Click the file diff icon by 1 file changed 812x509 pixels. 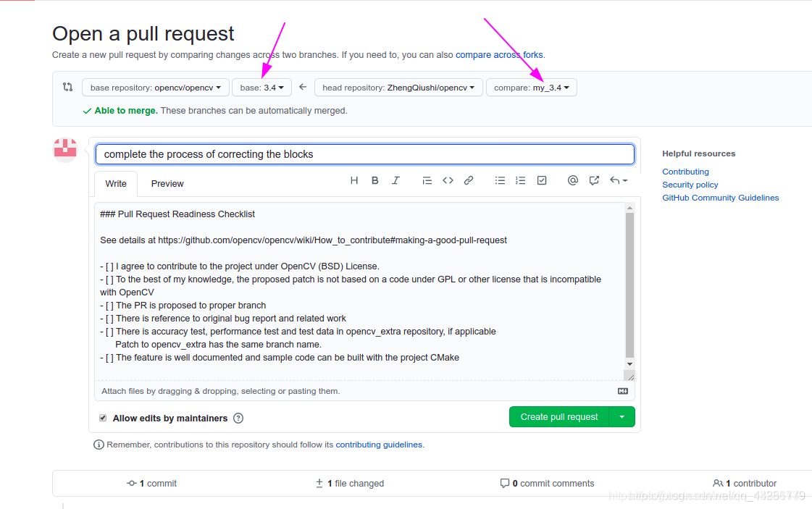point(319,483)
